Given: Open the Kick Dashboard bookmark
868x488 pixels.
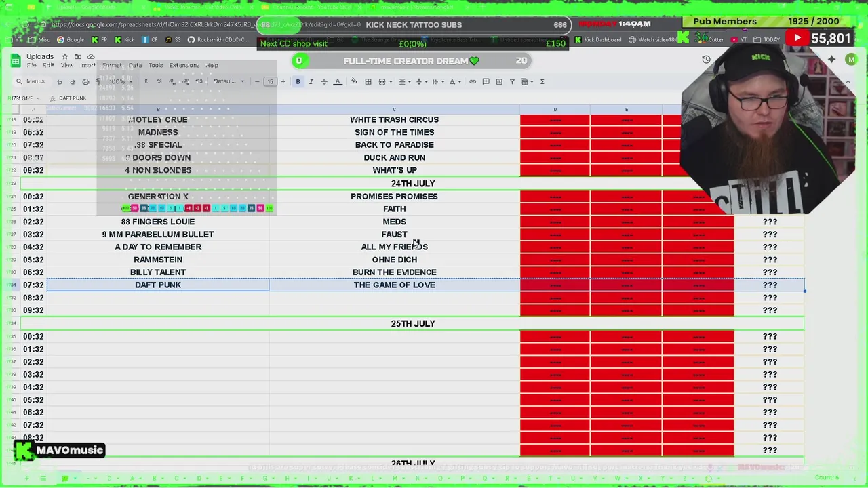Looking at the screenshot, I should coord(597,39).
